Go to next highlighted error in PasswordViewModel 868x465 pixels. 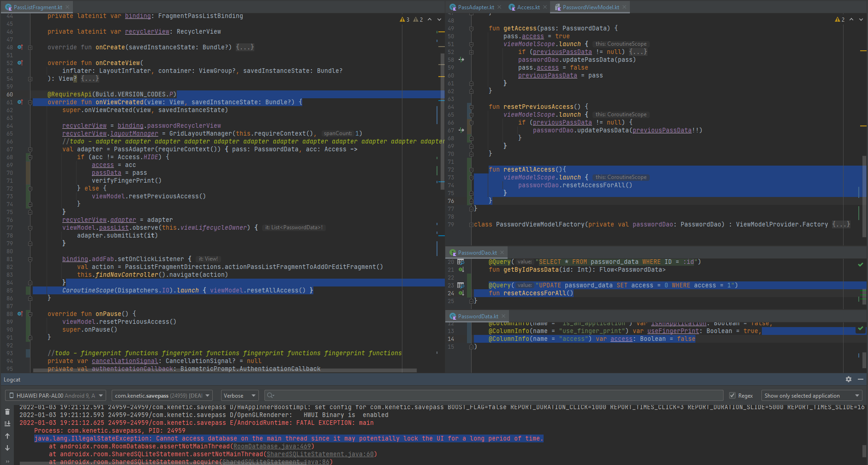861,19
